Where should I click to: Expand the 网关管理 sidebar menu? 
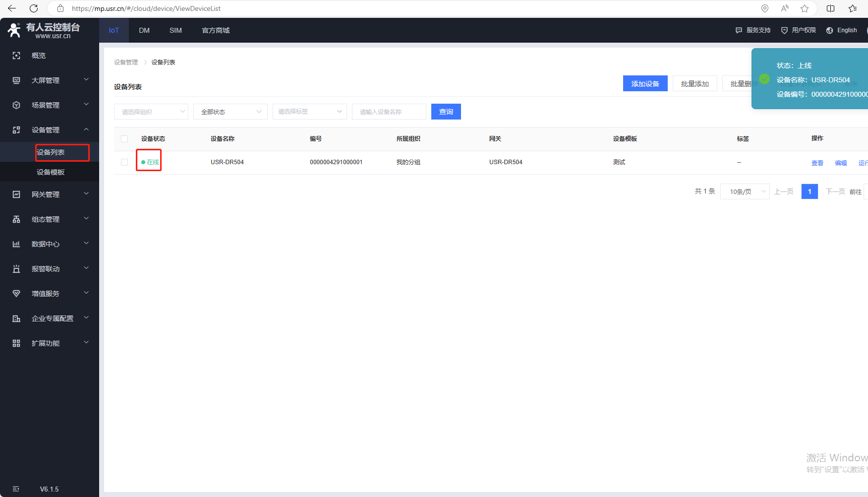(x=50, y=194)
